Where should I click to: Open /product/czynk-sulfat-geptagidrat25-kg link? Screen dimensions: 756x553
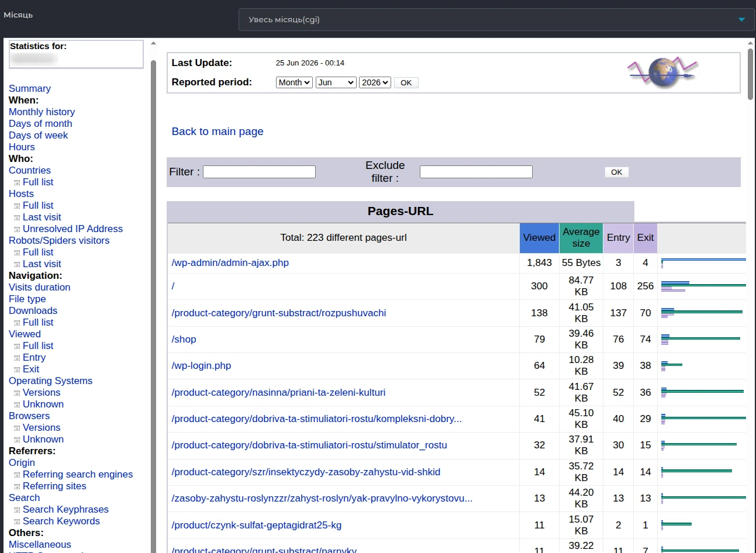click(256, 525)
